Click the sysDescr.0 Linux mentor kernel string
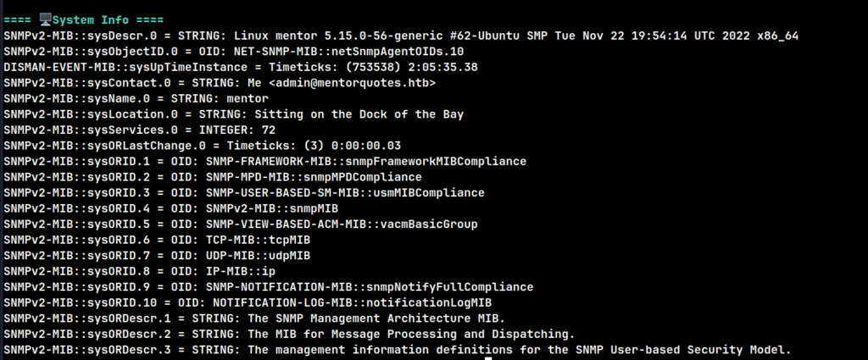 tap(516, 36)
